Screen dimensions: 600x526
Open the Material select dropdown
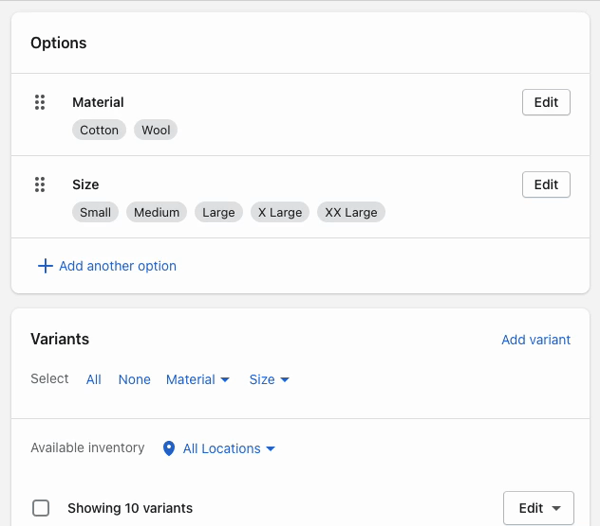(x=197, y=379)
